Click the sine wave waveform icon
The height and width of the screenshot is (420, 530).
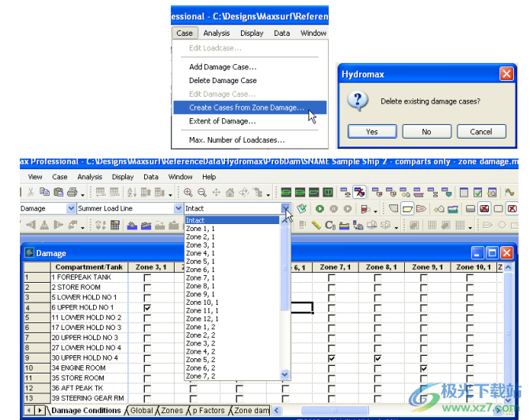[x=509, y=193]
